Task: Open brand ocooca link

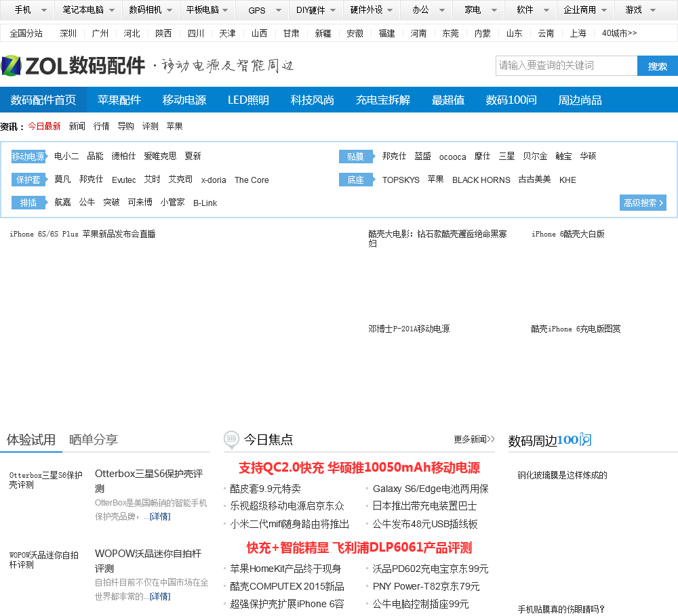Action: [x=452, y=157]
